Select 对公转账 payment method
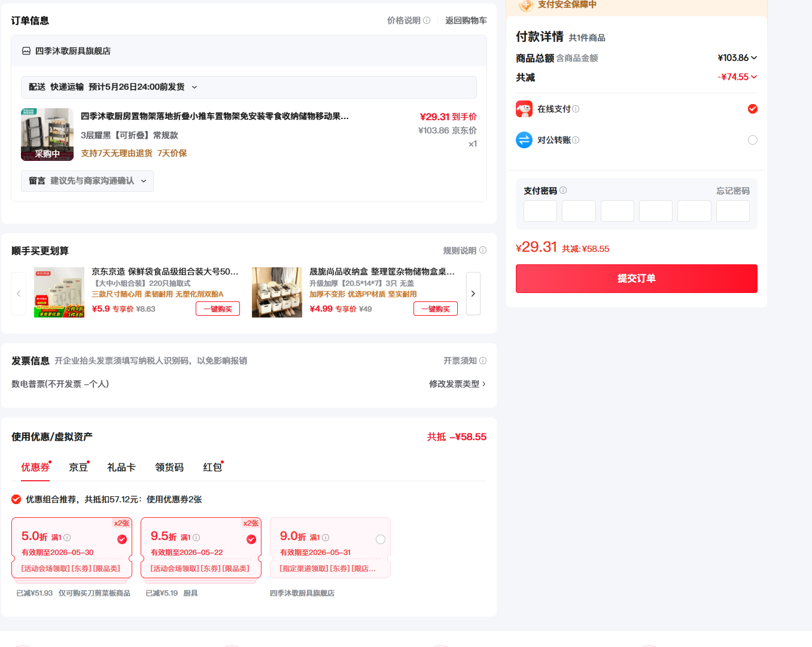 coord(753,140)
